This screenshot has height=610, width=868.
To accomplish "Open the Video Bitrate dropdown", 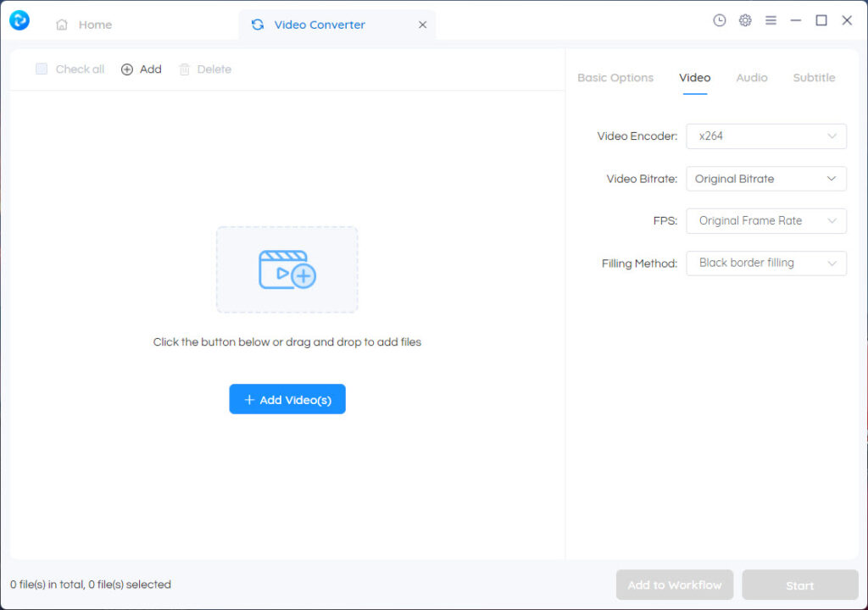I will [x=765, y=179].
